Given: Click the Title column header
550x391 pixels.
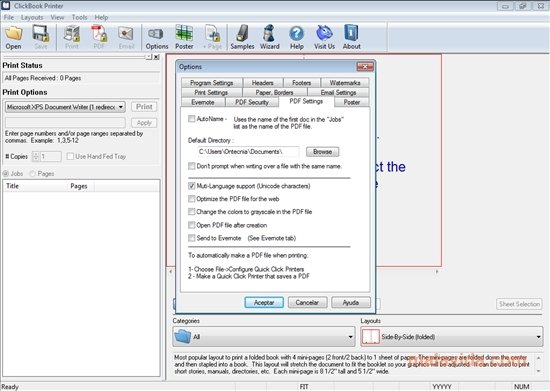Looking at the screenshot, I should coord(35,186).
